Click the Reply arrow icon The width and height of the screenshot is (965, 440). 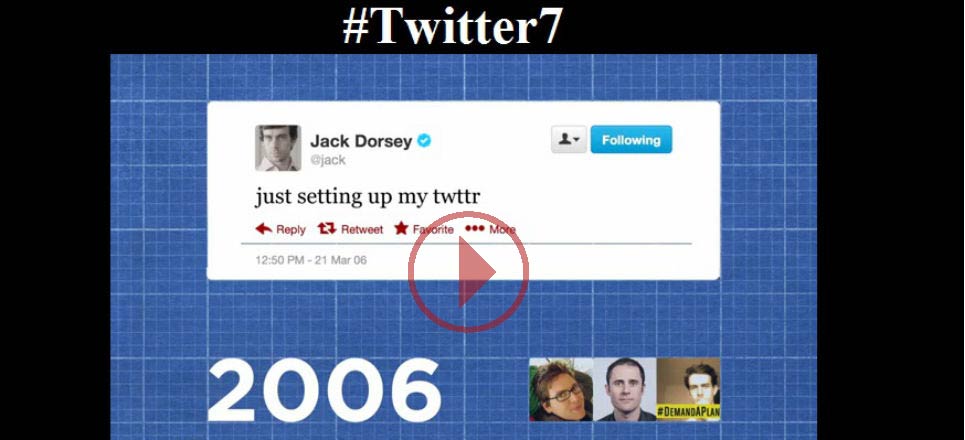tap(264, 229)
